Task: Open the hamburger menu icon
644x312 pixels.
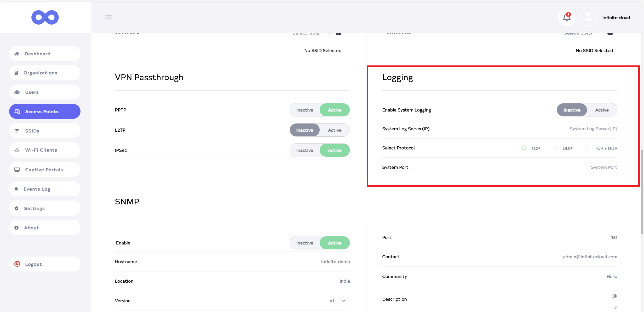Action: click(x=108, y=17)
